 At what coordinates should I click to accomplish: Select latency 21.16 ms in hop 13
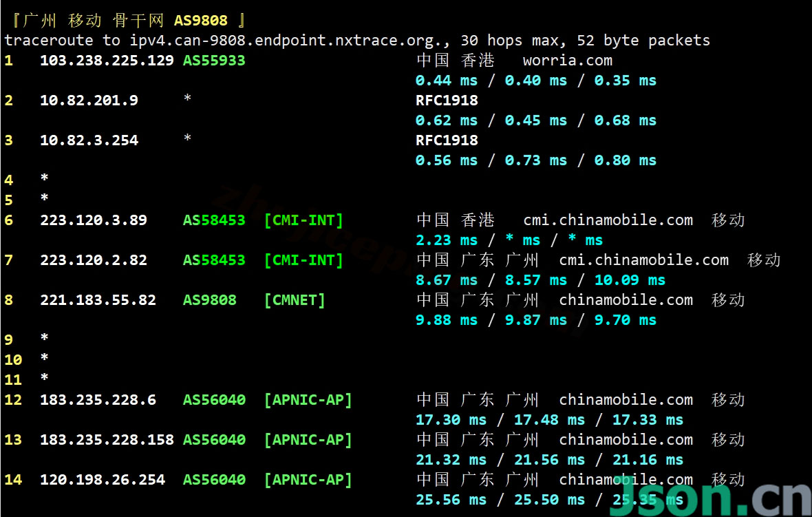click(x=648, y=460)
